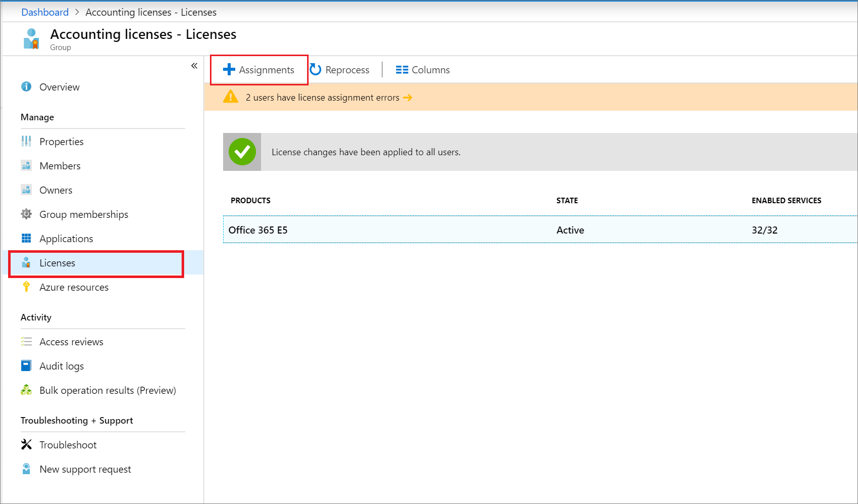858x504 pixels.
Task: Click the Licenses icon in sidebar
Action: (x=26, y=262)
